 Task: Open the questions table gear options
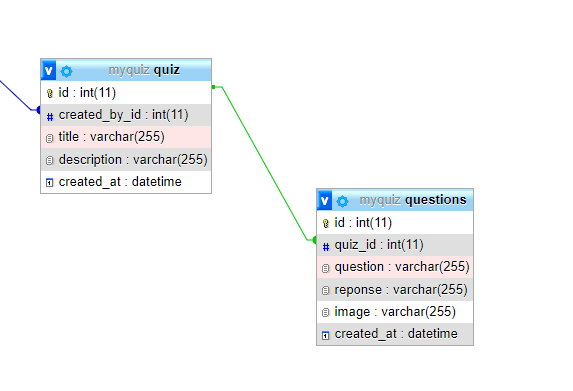(x=342, y=201)
